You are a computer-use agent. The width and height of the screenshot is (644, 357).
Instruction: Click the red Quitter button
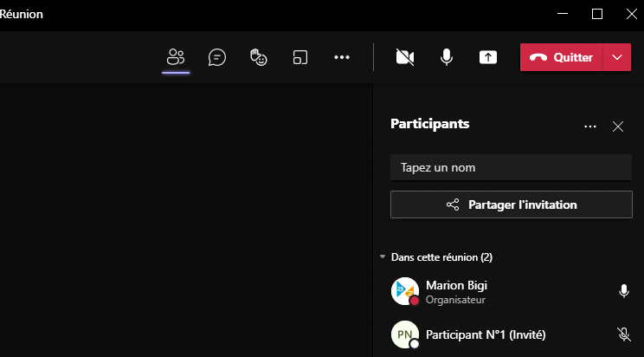tap(561, 57)
